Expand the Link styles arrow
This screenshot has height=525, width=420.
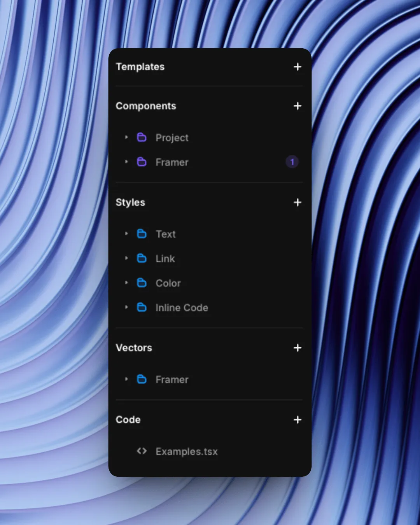(x=126, y=258)
